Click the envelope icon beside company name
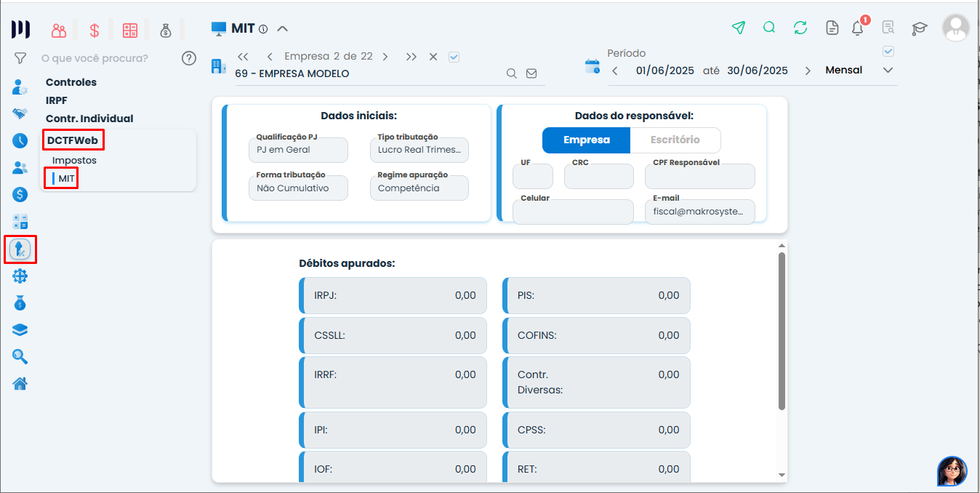This screenshot has width=980, height=493. click(x=531, y=73)
